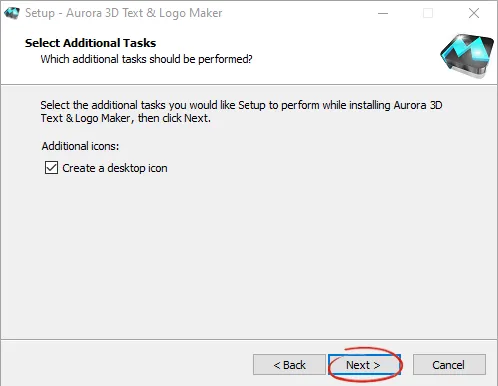This screenshot has height=386, width=498.
Task: Click the "Create a desktop icon" label text
Action: [x=115, y=168]
